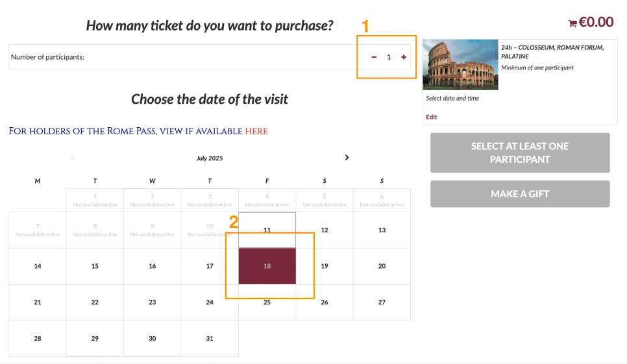Go to previous month arrow
This screenshot has height=364, width=627.
[73, 158]
